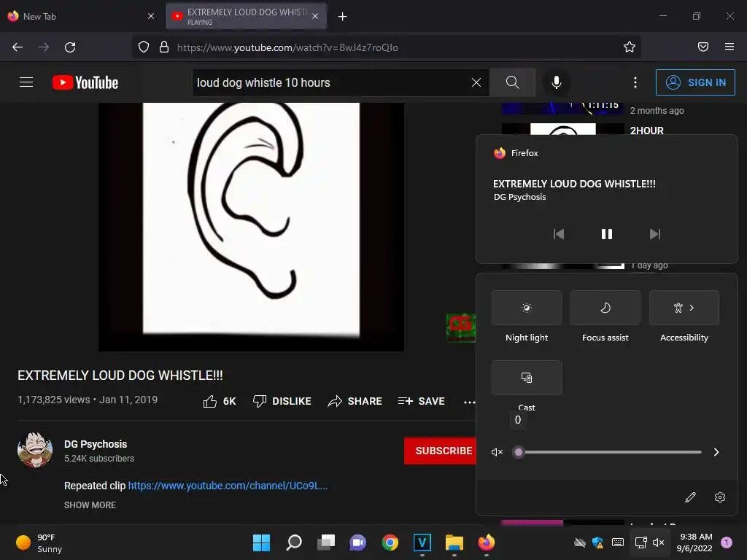
Task: Reload the YouTube page
Action: [70, 47]
